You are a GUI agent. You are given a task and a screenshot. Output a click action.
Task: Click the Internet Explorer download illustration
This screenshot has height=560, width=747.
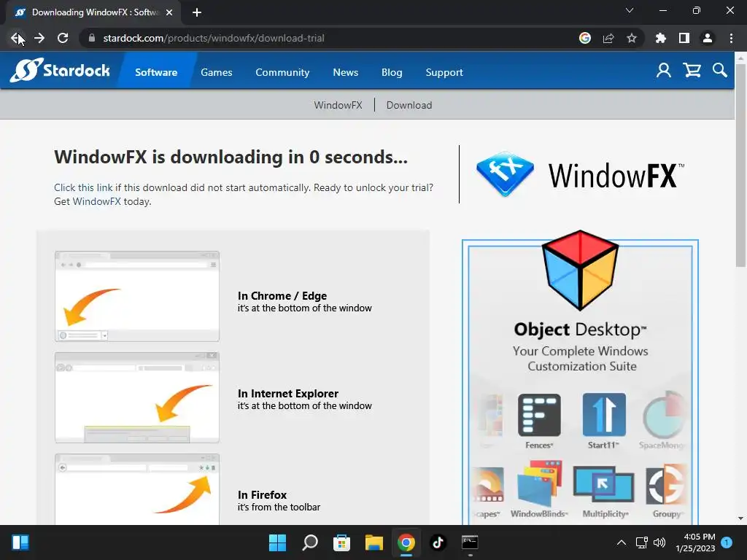(137, 398)
